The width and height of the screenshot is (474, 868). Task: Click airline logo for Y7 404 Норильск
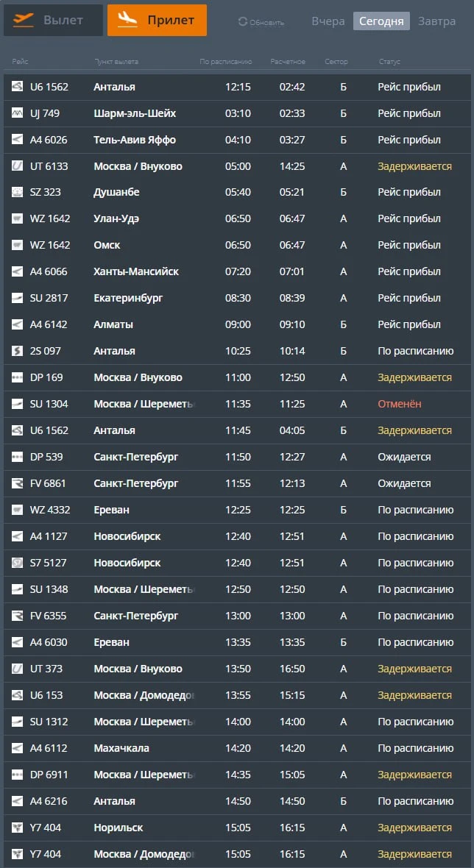click(x=17, y=828)
